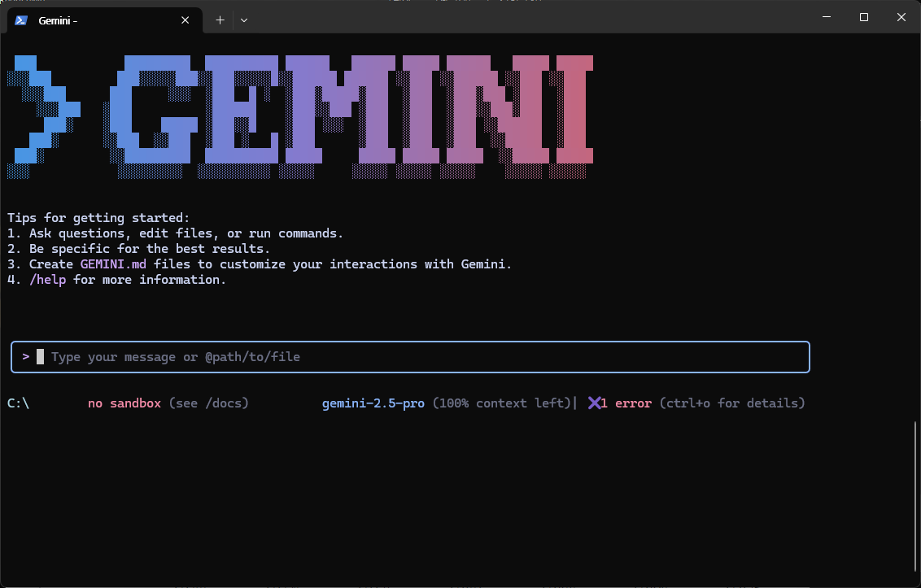Click the '1 error' status text

tap(626, 403)
